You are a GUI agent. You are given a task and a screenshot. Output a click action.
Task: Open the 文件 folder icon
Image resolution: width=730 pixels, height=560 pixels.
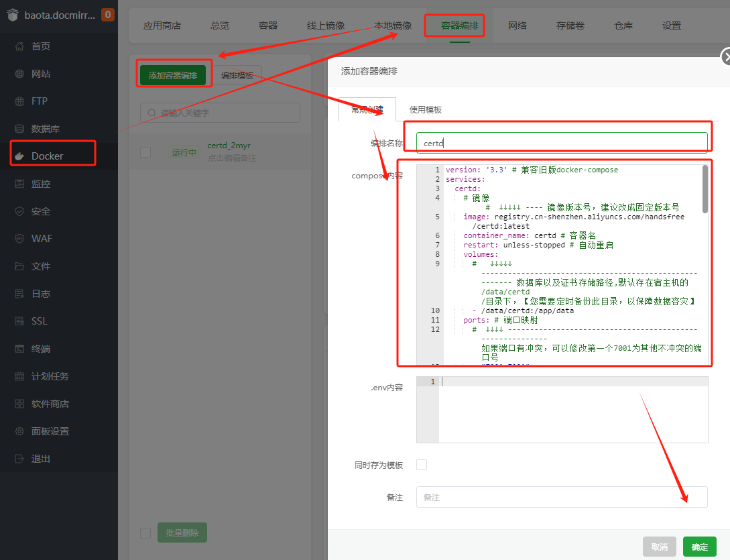click(19, 266)
